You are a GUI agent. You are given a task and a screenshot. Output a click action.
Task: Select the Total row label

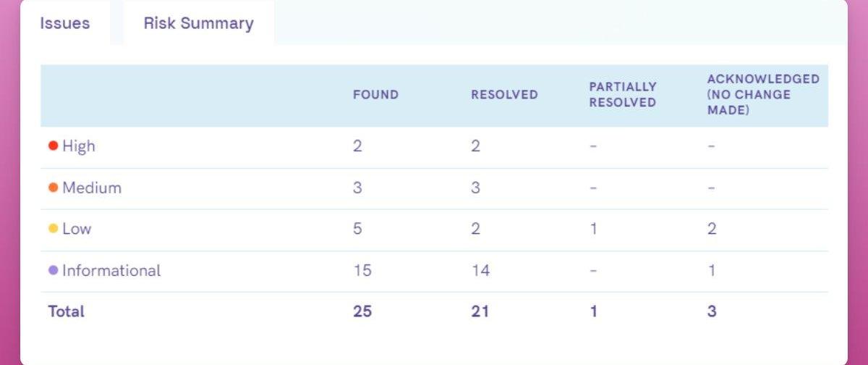[66, 311]
